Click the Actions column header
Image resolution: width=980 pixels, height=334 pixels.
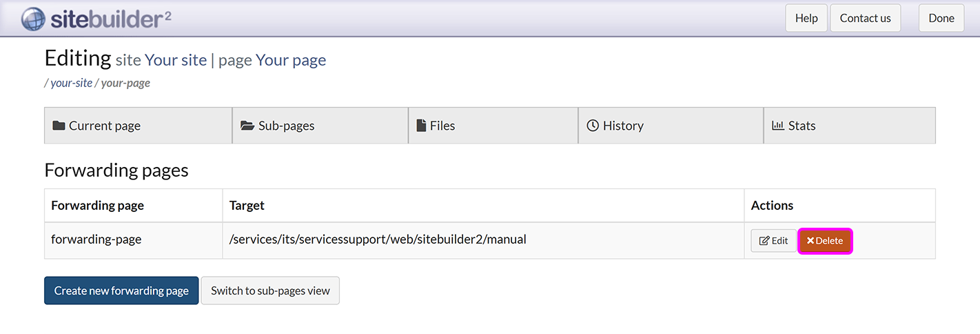(x=772, y=205)
